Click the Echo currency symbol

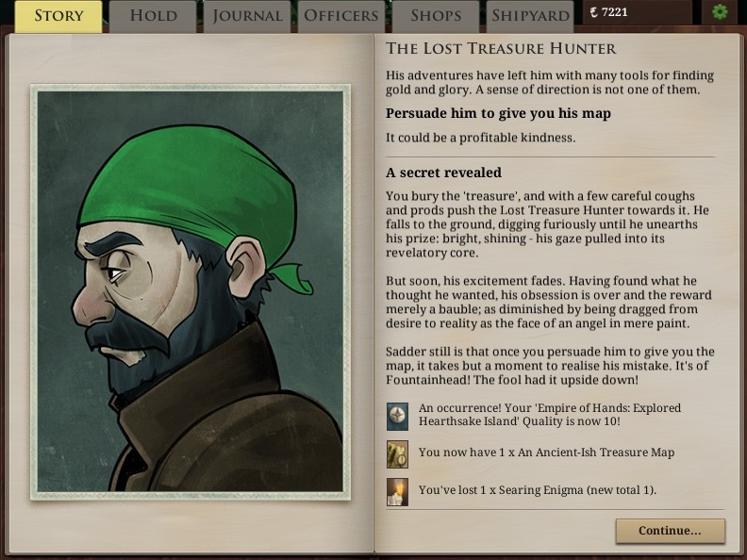593,12
